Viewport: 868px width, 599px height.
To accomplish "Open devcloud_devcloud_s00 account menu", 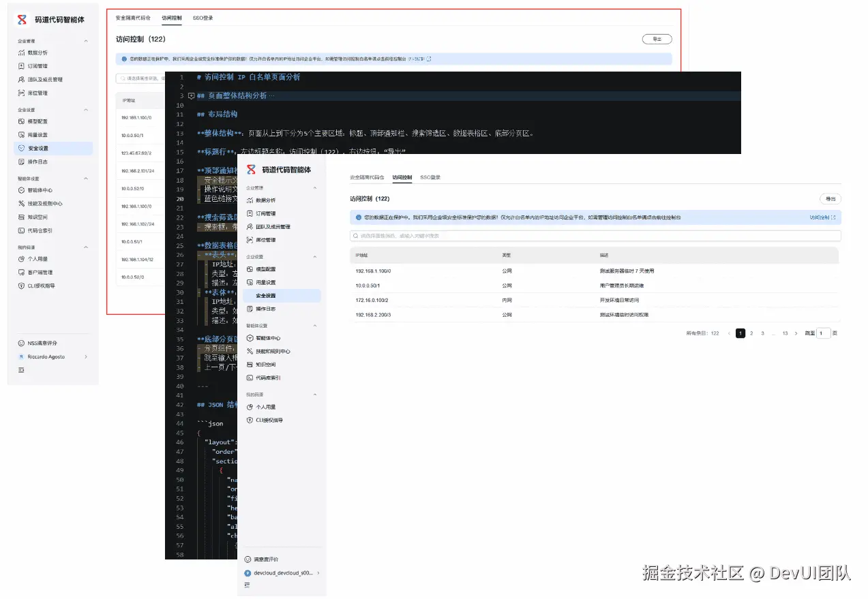I will tap(282, 573).
